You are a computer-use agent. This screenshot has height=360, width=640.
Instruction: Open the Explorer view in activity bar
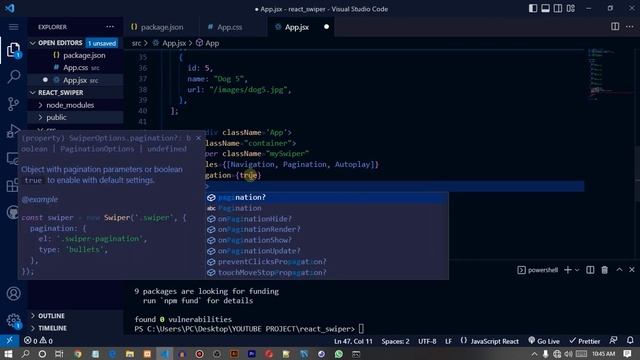coord(13,50)
